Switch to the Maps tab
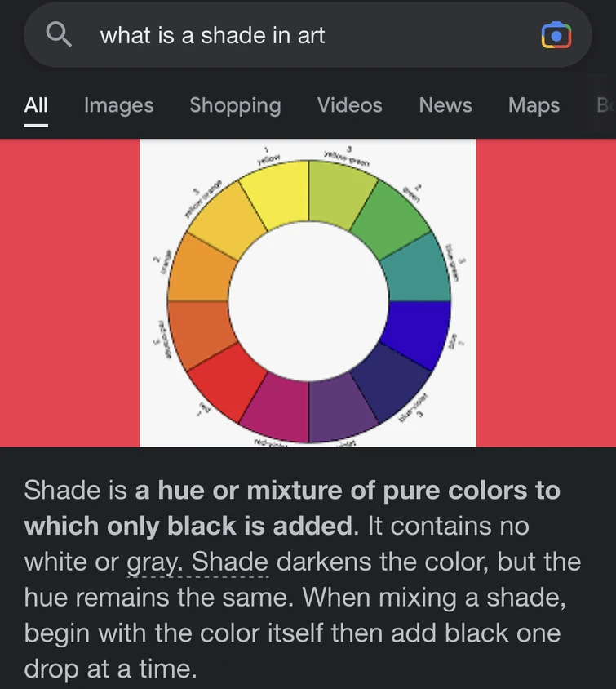The width and height of the screenshot is (616, 689). point(534,105)
